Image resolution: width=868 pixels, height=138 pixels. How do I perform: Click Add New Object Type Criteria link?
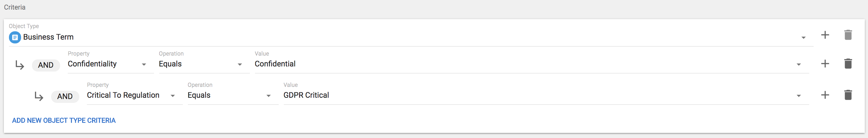click(64, 120)
